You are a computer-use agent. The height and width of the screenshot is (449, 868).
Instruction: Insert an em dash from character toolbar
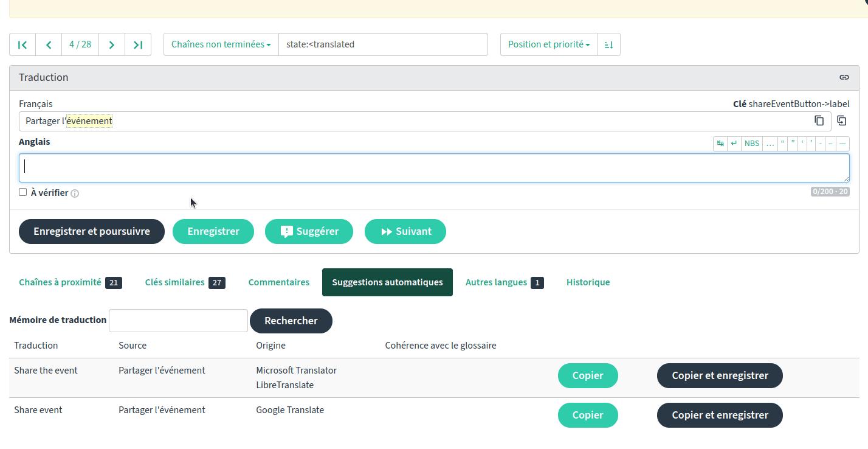(x=842, y=144)
